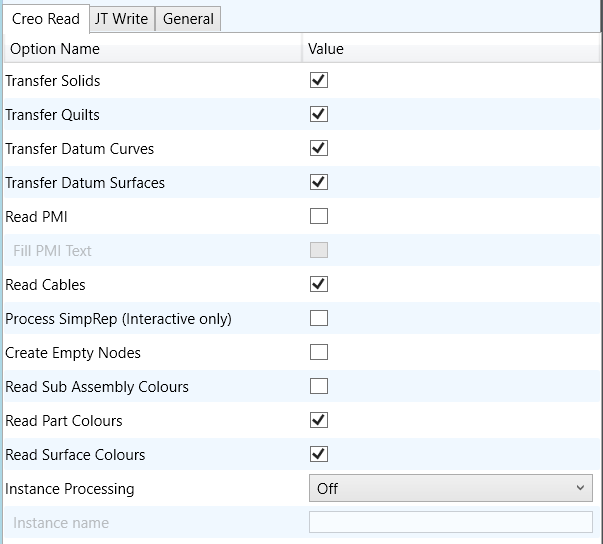Click the 'Read Sub Assembly Colours' label
Image resolution: width=603 pixels, height=544 pixels.
point(97,387)
